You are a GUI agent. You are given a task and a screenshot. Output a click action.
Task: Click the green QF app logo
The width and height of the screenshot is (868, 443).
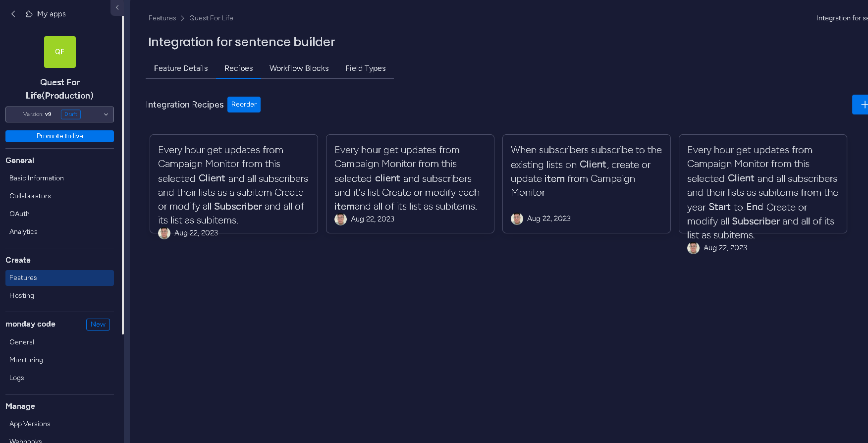coord(60,52)
